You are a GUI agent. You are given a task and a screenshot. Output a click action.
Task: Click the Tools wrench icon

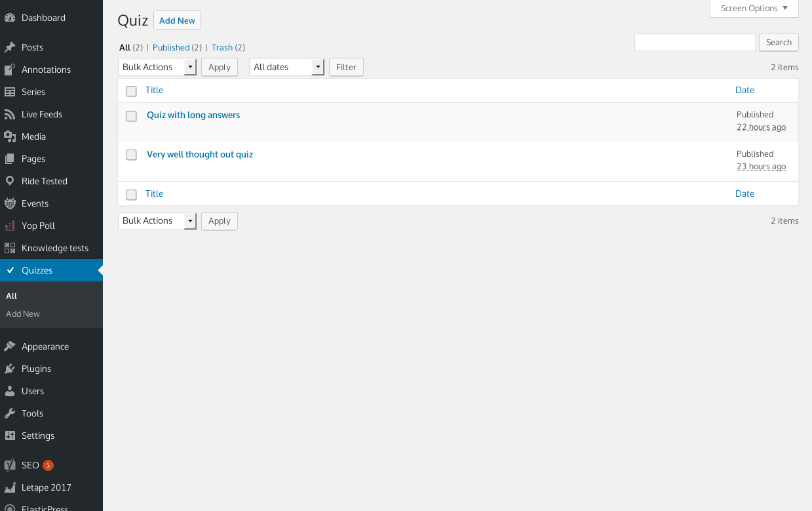(10, 413)
